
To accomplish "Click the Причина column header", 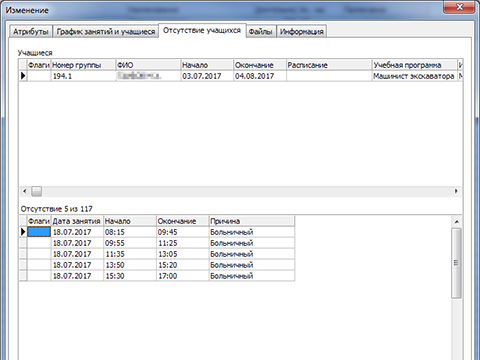I will 252,221.
